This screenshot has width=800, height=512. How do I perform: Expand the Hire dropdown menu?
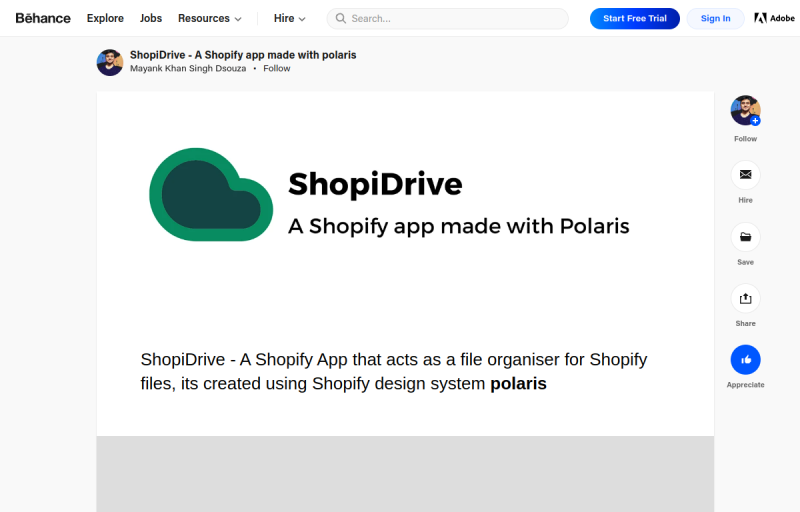tap(289, 18)
